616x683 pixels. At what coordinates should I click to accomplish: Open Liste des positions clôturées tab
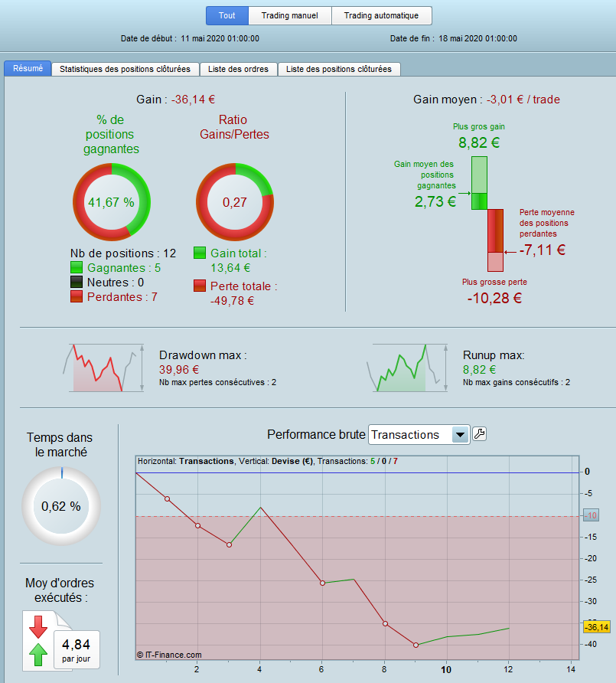[x=339, y=69]
